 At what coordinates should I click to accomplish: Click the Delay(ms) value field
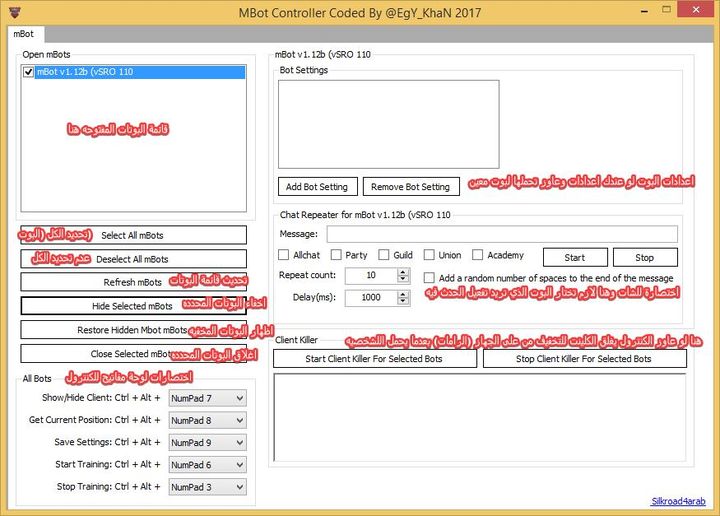pos(371,297)
